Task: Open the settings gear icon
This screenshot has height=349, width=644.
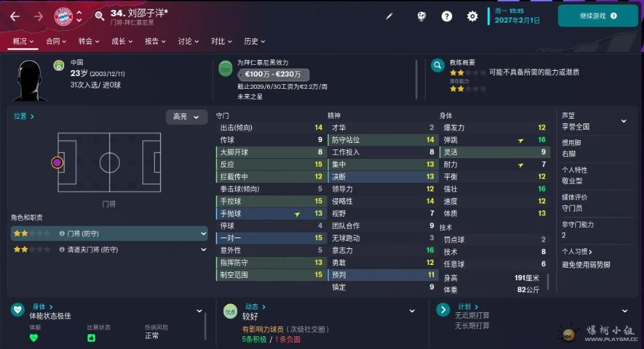Action: [x=472, y=16]
